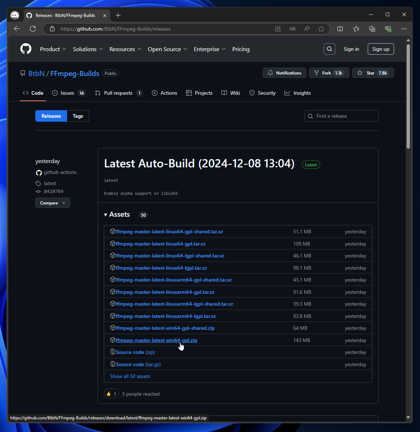Download ffmpeg-master-latest-linux64-lgpl.tar.xz
The width and height of the screenshot is (420, 432).
coord(161,268)
